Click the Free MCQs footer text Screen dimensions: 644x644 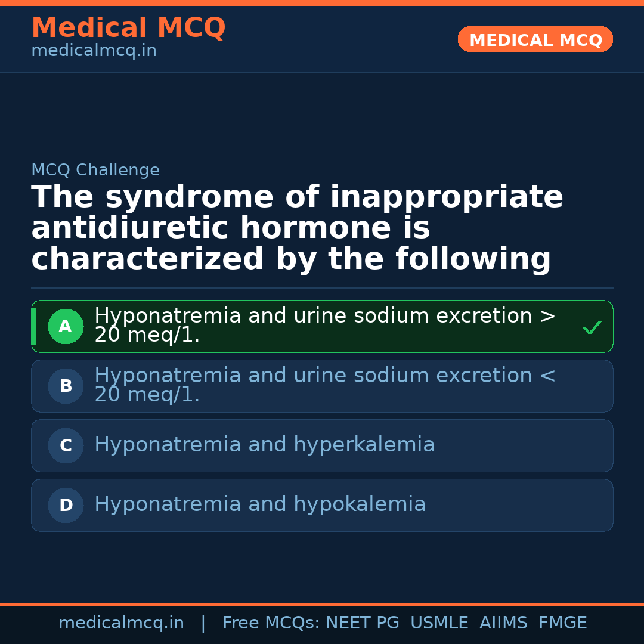coord(271,623)
